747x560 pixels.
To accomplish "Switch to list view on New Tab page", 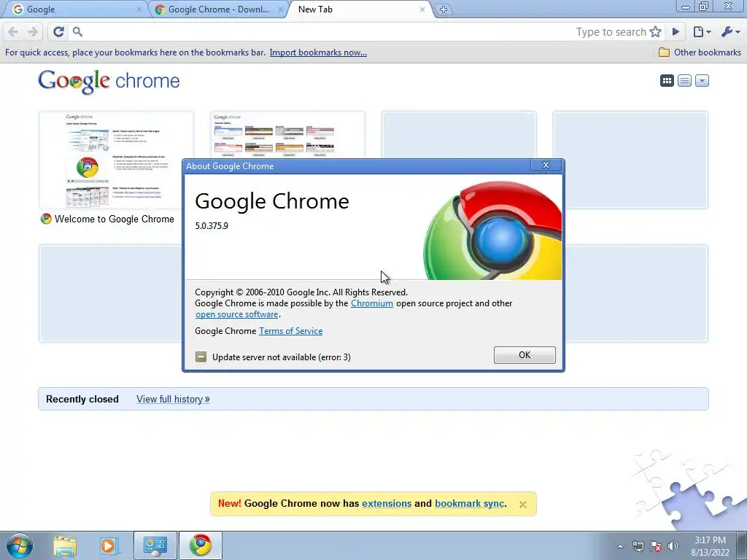I will tap(684, 80).
